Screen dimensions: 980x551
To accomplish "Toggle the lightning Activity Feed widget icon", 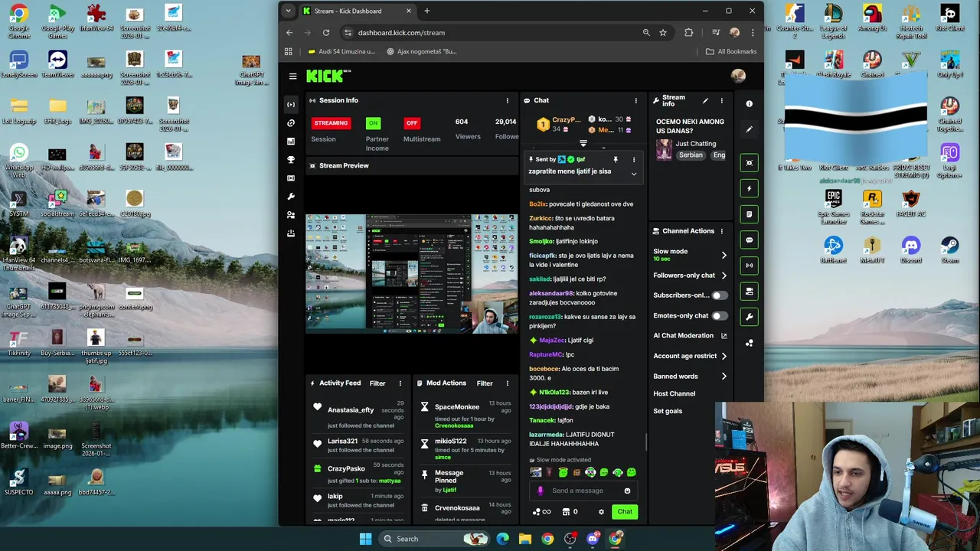I will (x=749, y=188).
